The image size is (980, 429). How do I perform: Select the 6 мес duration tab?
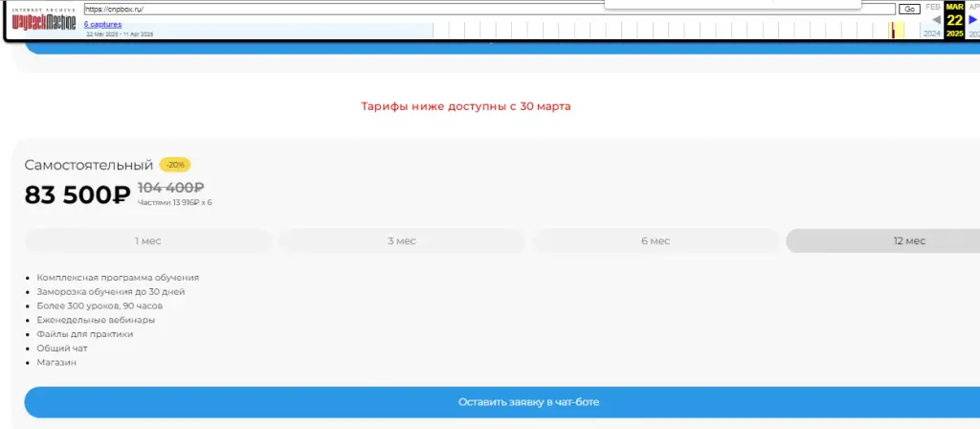(x=656, y=240)
